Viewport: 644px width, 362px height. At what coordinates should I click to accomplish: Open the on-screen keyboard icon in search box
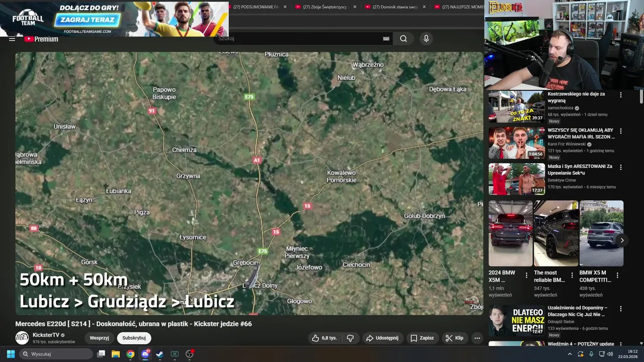point(386,39)
